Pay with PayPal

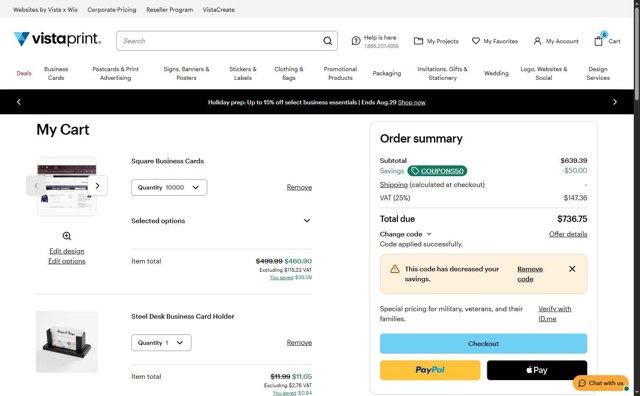tap(430, 370)
